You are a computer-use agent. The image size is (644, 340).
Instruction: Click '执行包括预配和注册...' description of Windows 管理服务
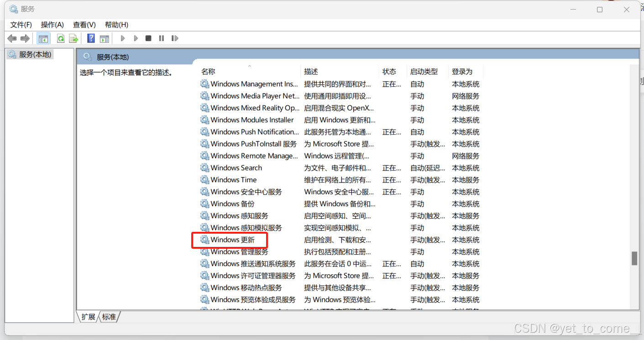pos(338,251)
